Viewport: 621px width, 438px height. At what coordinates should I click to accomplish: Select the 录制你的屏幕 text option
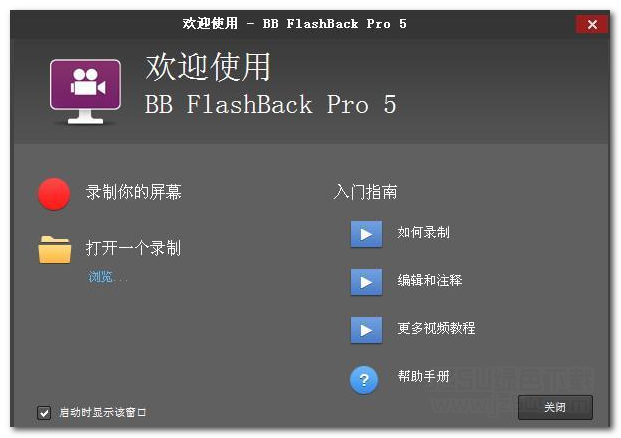[133, 192]
